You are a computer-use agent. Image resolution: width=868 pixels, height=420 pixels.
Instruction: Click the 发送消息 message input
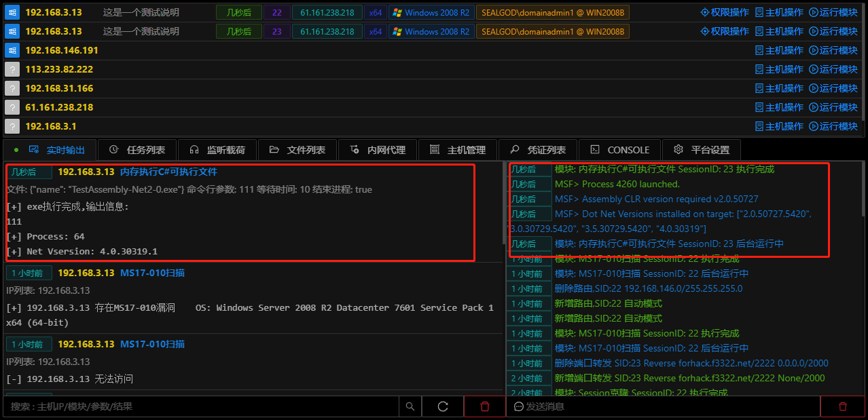click(664, 406)
